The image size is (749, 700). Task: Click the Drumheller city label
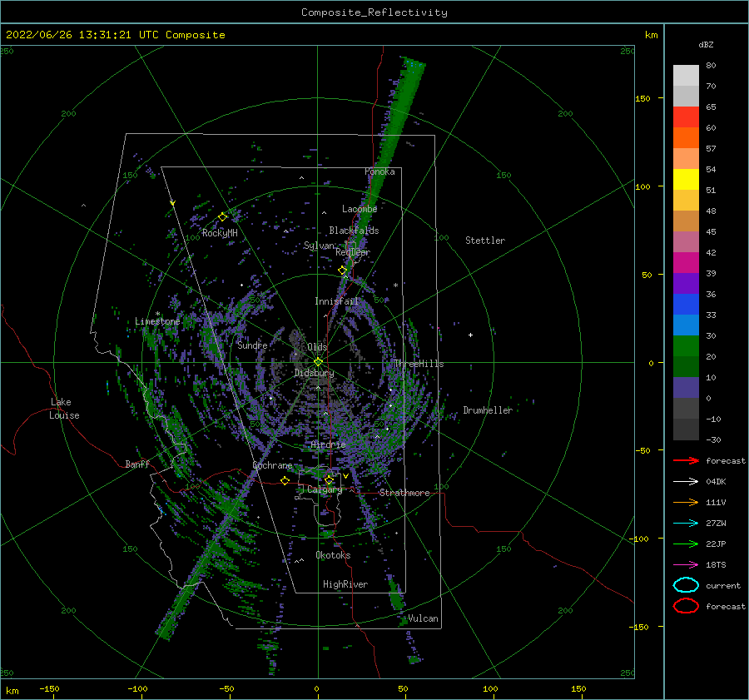click(x=488, y=410)
